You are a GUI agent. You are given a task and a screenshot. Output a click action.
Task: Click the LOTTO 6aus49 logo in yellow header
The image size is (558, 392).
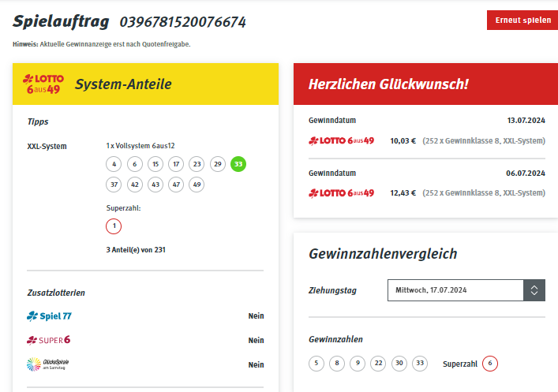tap(43, 84)
